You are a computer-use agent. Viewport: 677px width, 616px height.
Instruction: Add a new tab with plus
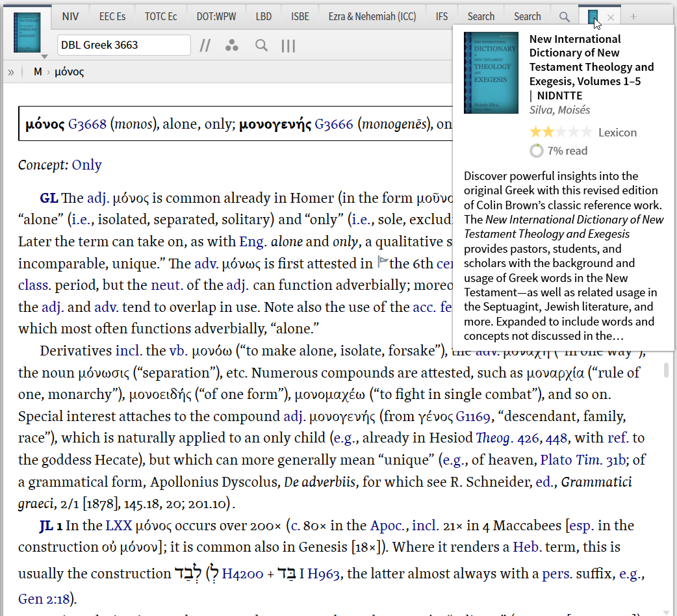633,17
